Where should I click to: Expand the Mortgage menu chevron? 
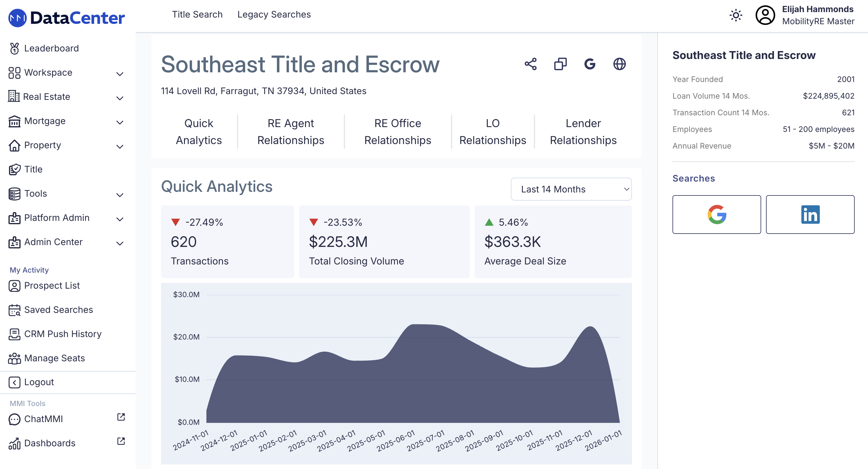pyautogui.click(x=120, y=122)
